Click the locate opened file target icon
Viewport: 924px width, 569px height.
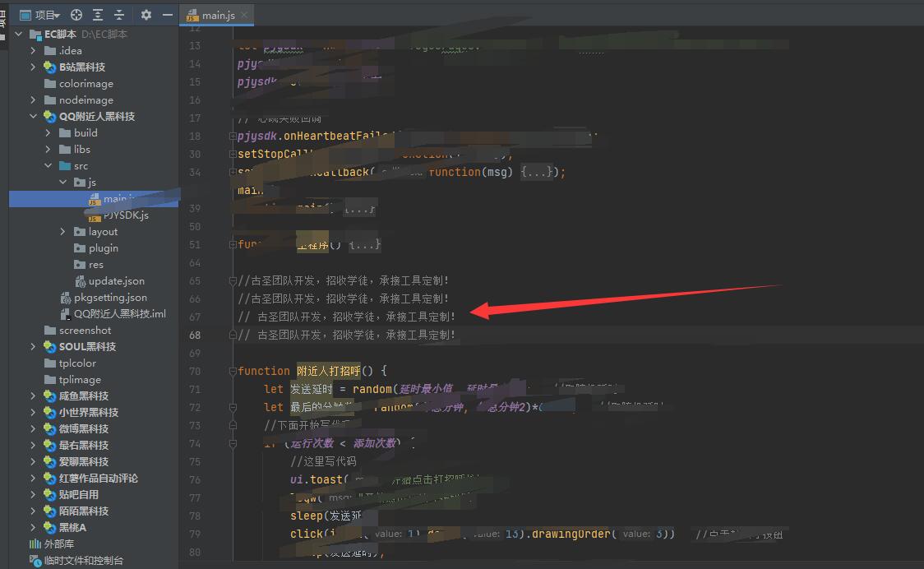point(76,15)
